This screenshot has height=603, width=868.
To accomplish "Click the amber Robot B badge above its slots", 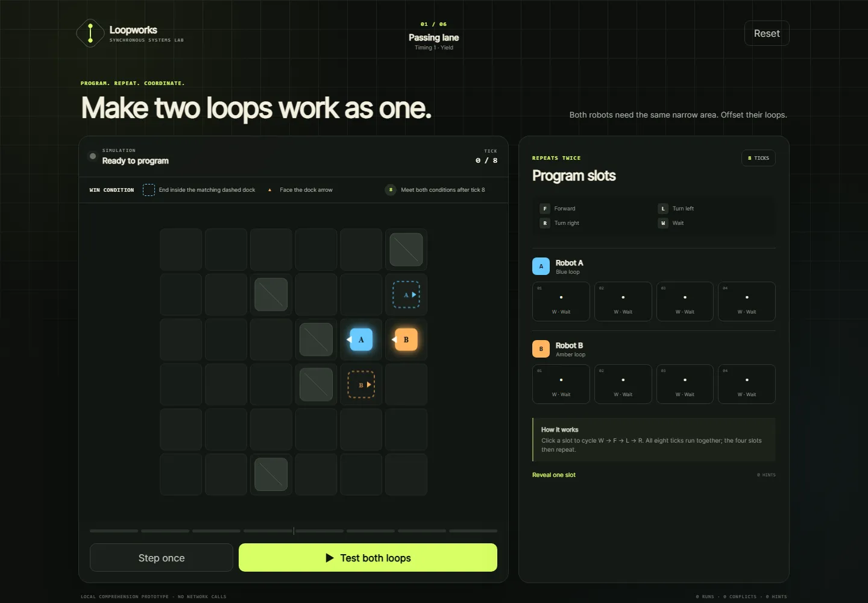I will coord(541,349).
